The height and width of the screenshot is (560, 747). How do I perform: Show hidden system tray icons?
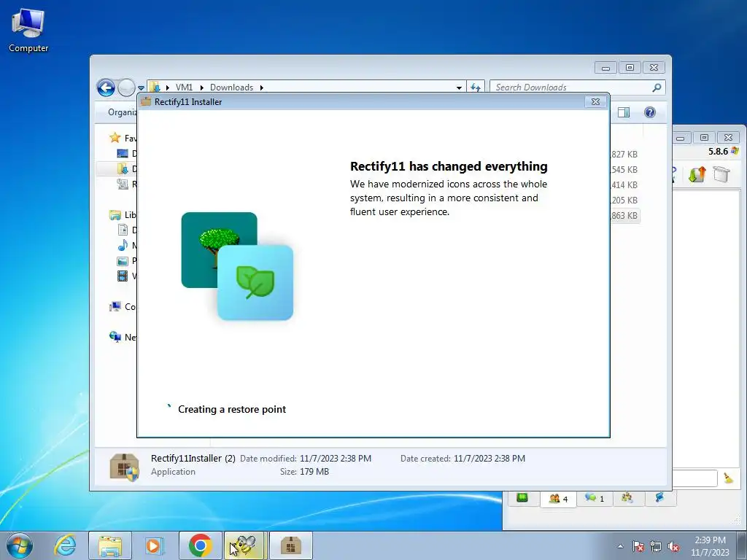tap(620, 546)
